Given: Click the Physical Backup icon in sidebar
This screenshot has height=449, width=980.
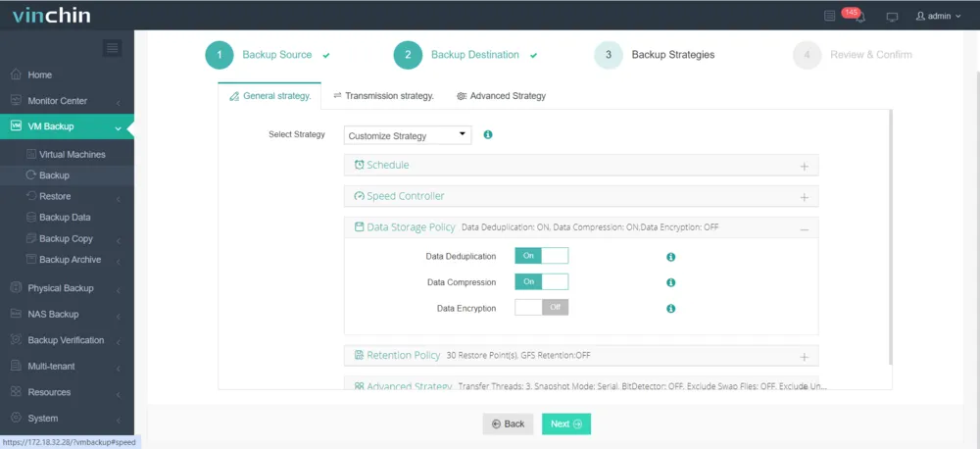Looking at the screenshot, I should (x=17, y=288).
